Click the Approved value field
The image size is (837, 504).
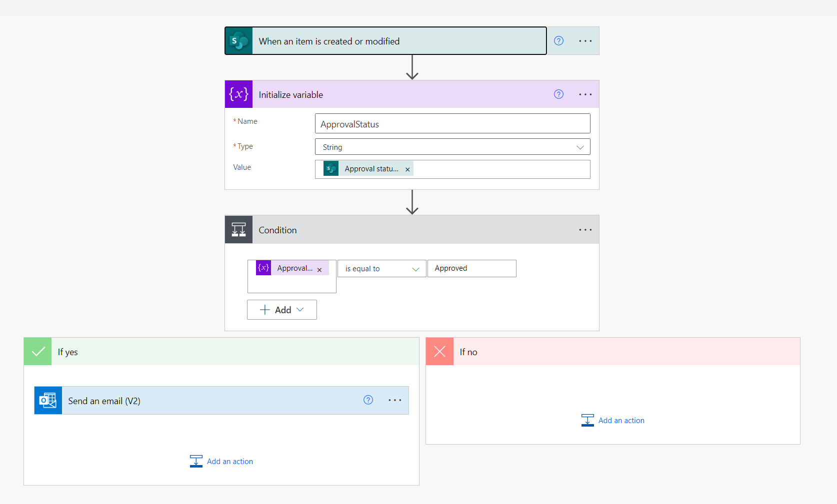click(471, 268)
